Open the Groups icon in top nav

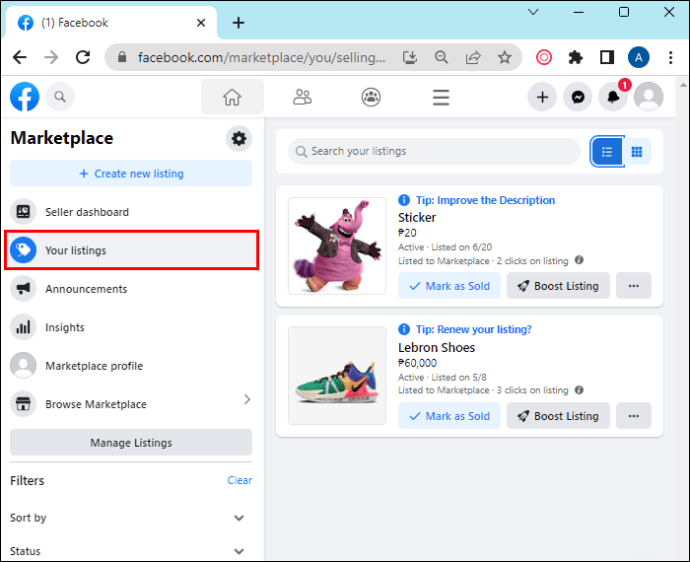tap(371, 97)
